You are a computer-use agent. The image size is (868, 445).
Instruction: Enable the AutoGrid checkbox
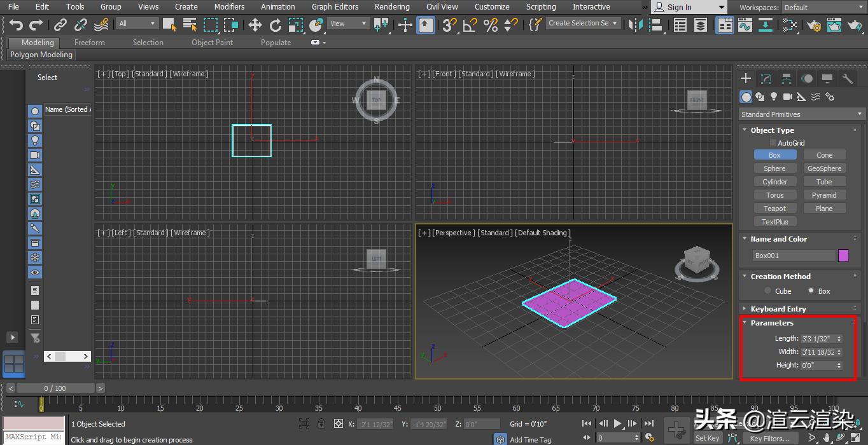[773, 142]
